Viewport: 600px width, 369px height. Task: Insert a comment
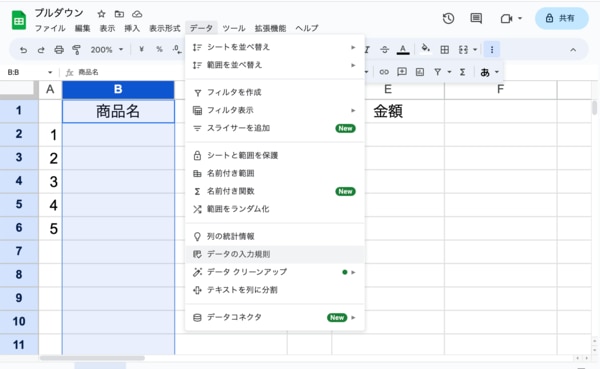pyautogui.click(x=402, y=72)
